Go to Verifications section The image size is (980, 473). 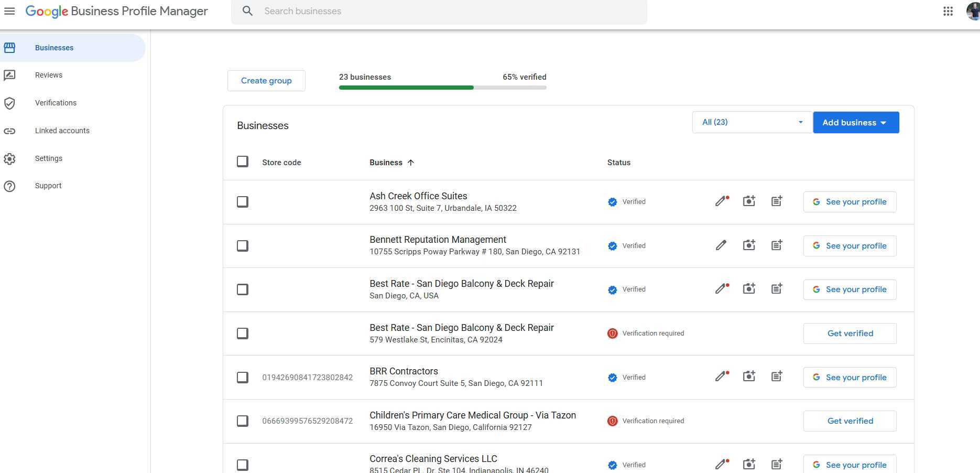coord(56,103)
